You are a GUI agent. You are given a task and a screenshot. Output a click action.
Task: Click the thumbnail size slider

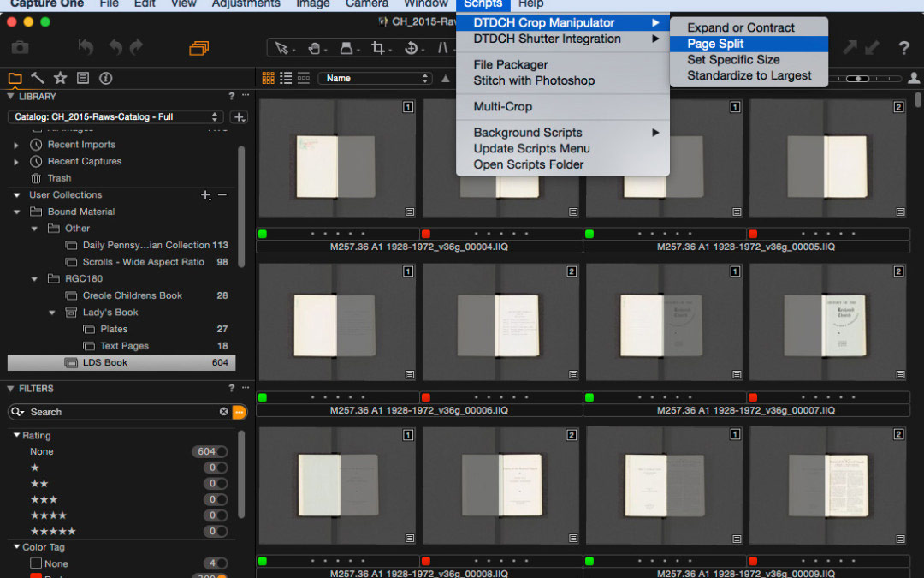tap(858, 78)
